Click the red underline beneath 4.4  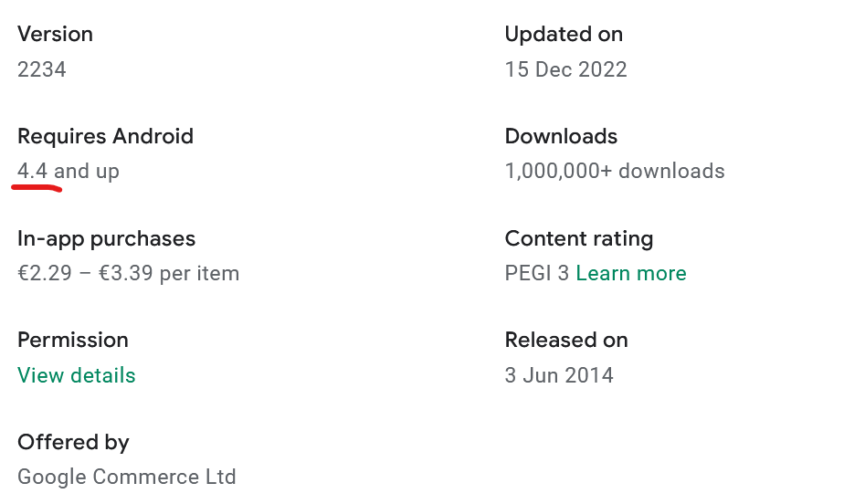37,188
